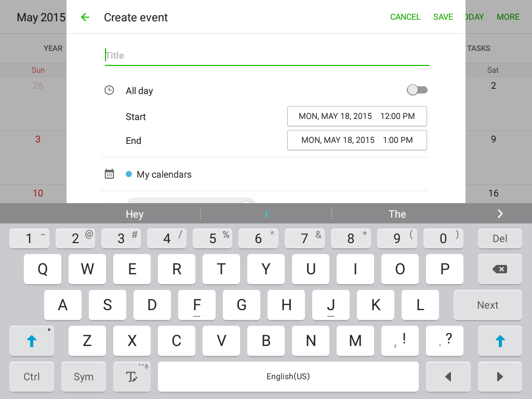Toggle the Sym symbols keyboard key
The height and width of the screenshot is (399, 532).
coord(84,377)
